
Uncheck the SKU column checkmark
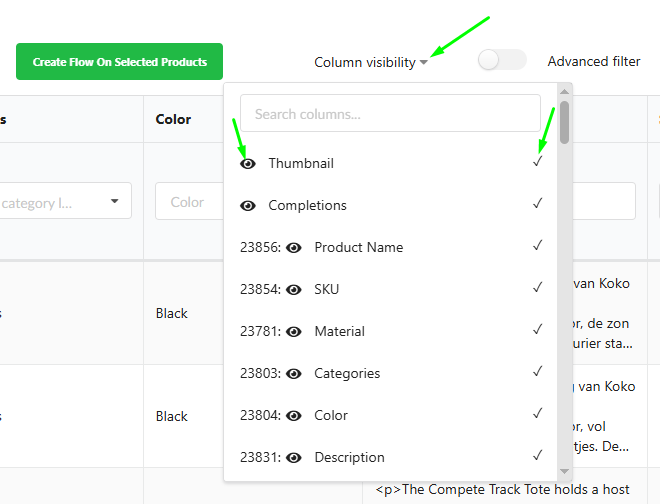(538, 288)
